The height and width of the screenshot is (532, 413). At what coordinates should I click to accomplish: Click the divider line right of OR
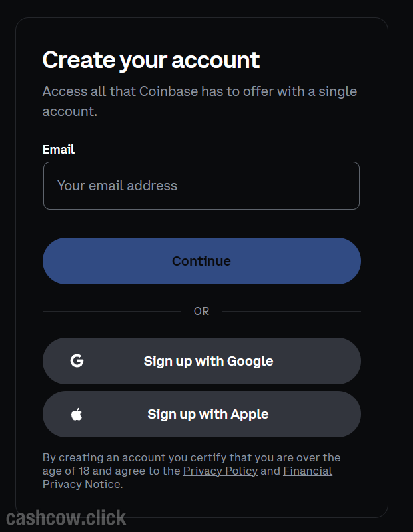point(291,311)
